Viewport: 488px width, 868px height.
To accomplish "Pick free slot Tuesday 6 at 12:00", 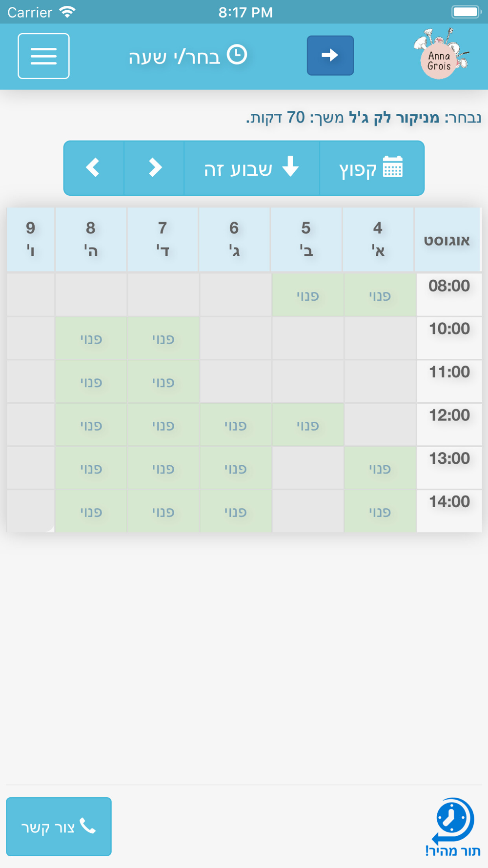I will (235, 425).
